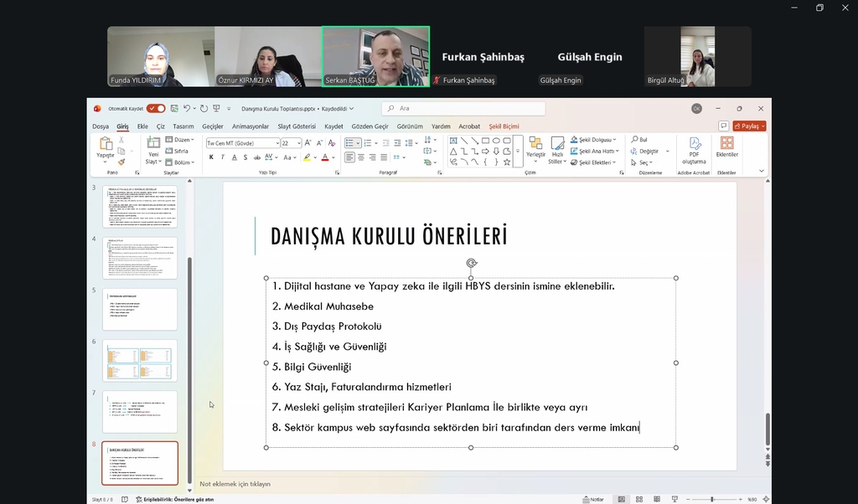The image size is (858, 504).
Task: Open the Animasyonlar ribbon tab
Action: click(x=251, y=126)
